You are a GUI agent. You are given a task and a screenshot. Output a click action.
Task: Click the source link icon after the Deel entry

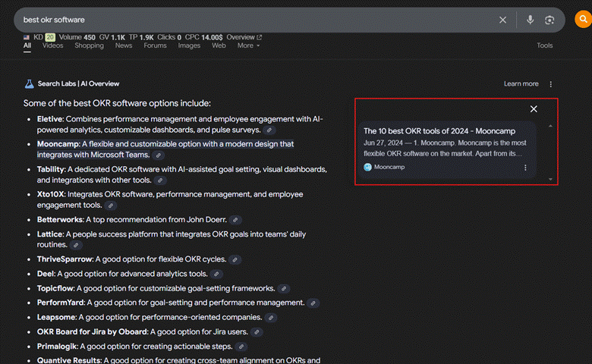pyautogui.click(x=216, y=275)
